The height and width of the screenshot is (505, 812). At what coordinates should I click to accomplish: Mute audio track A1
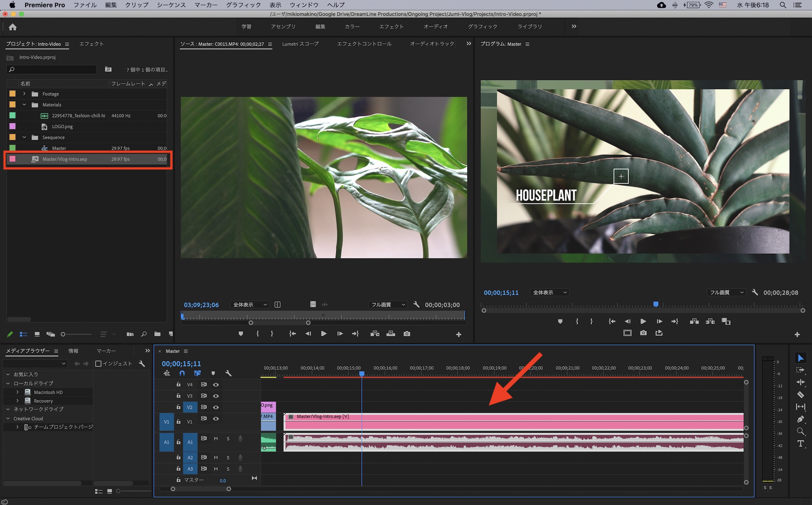click(216, 438)
